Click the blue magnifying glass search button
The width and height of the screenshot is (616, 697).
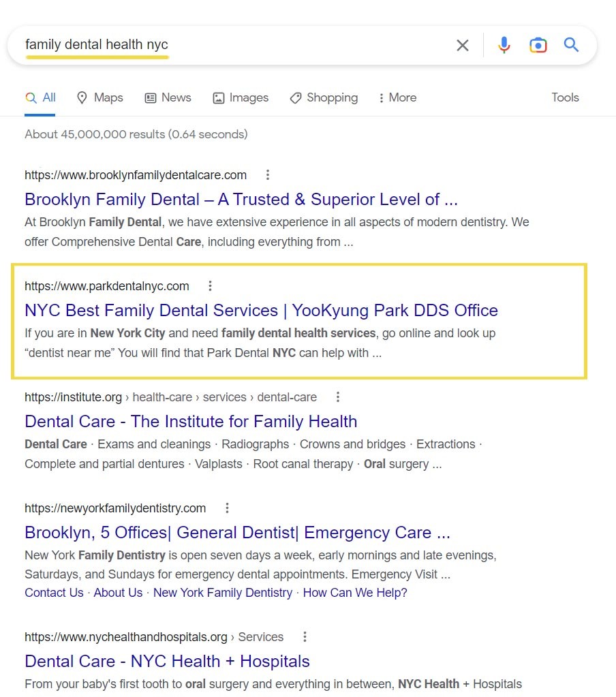571,46
